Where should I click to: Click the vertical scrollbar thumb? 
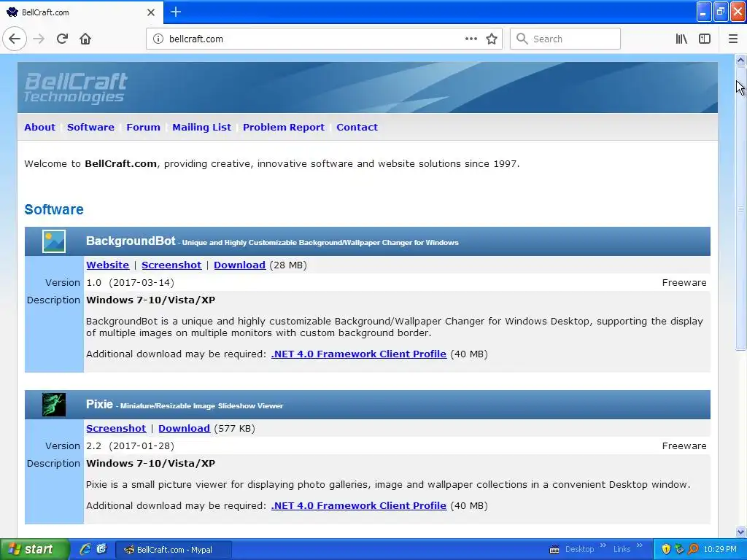click(740, 209)
